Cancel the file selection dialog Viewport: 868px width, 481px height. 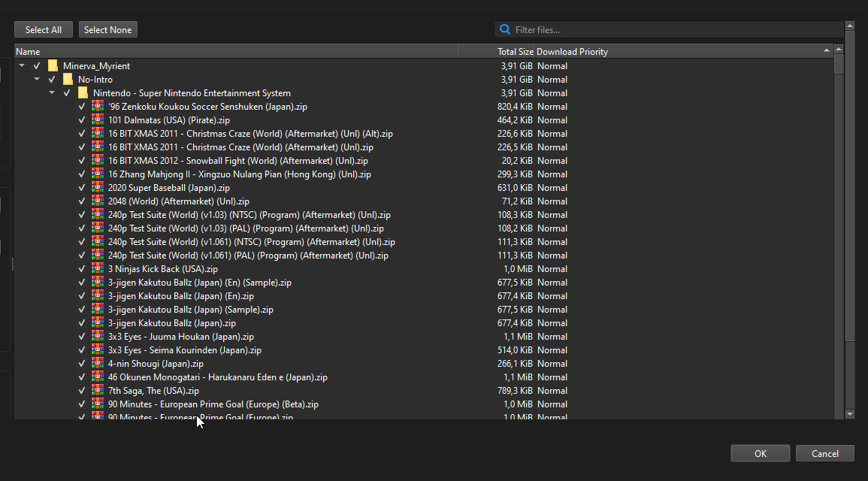[825, 453]
